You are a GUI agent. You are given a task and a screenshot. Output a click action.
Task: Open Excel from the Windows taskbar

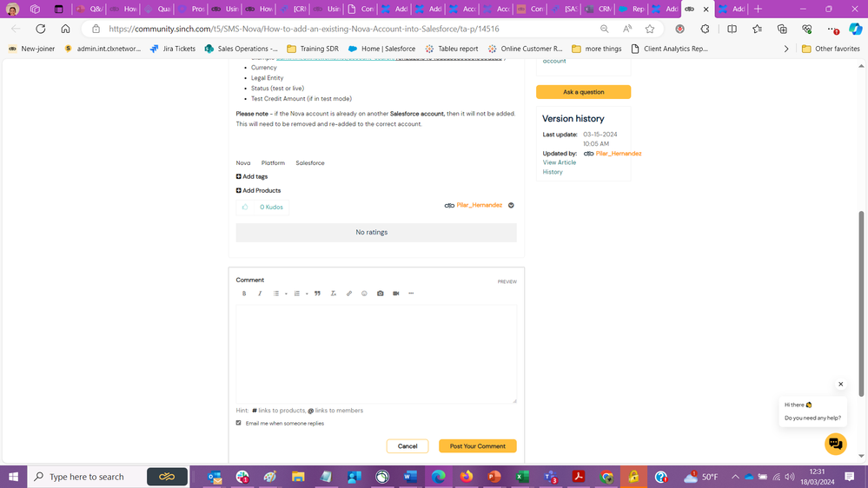pos(522,477)
